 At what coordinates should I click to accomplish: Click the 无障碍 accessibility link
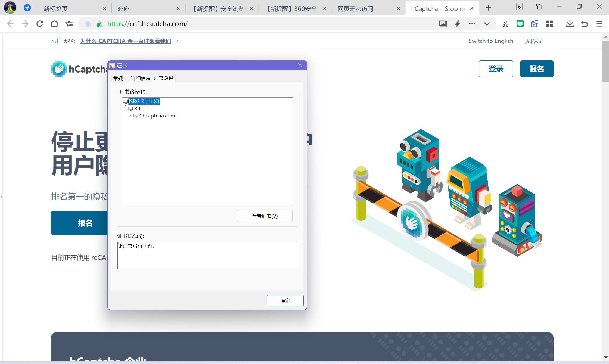533,41
